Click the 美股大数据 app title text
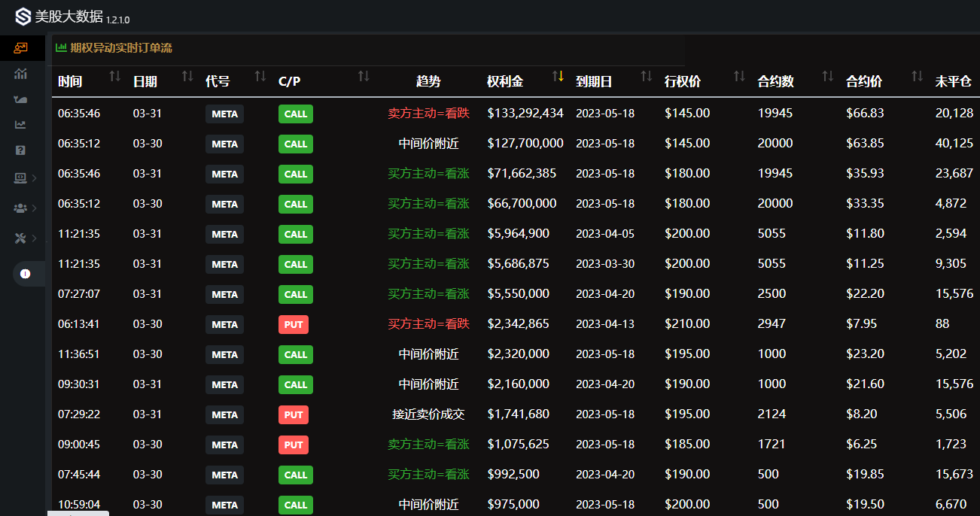This screenshot has width=980, height=516. (x=68, y=17)
